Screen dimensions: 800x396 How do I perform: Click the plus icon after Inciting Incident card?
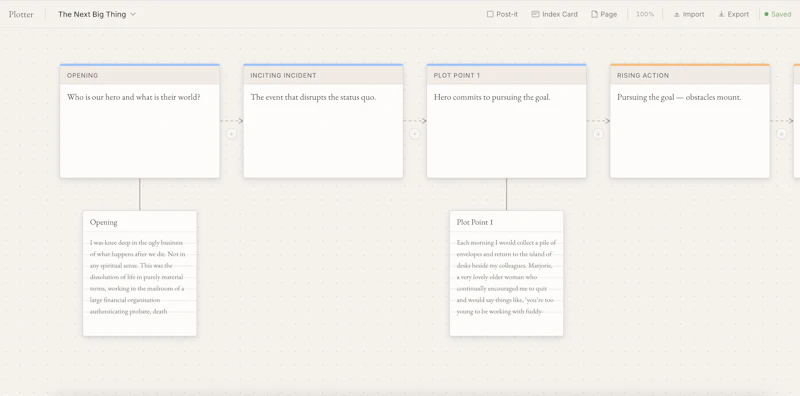coord(415,134)
